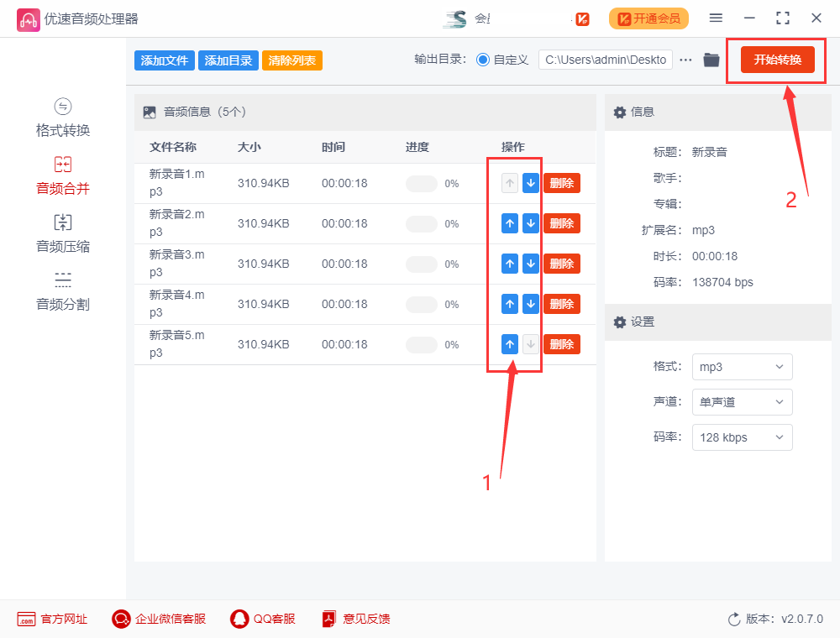The width and height of the screenshot is (840, 638).
Task: Select the 格式转换 sidebar icon
Action: point(62,118)
